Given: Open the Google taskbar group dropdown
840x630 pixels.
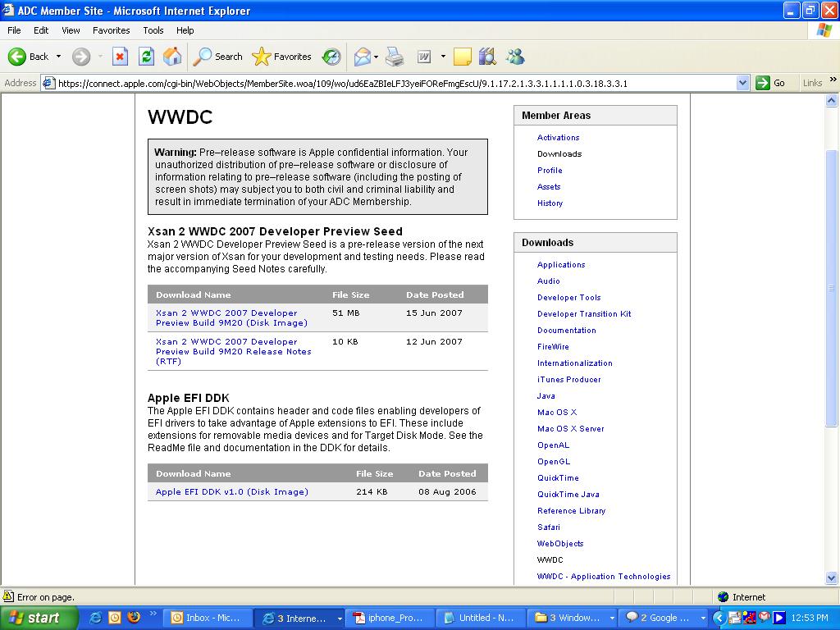Looking at the screenshot, I should pos(703,619).
